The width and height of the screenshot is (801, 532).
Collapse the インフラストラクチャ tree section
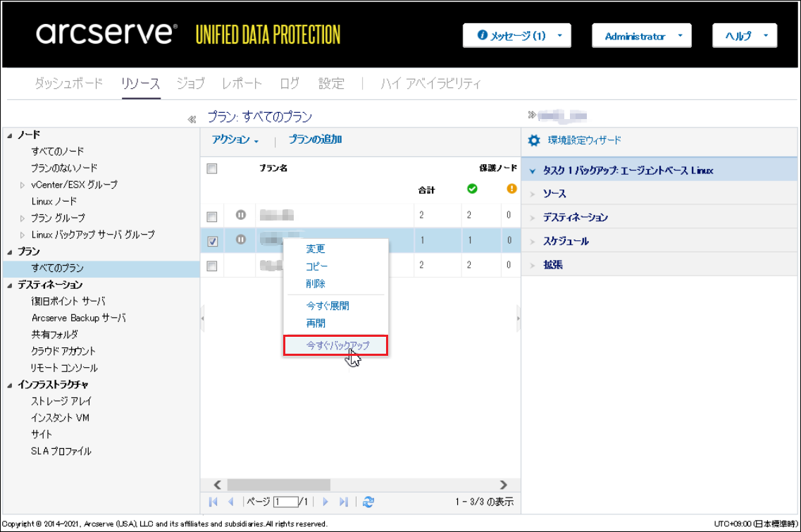[x=10, y=385]
